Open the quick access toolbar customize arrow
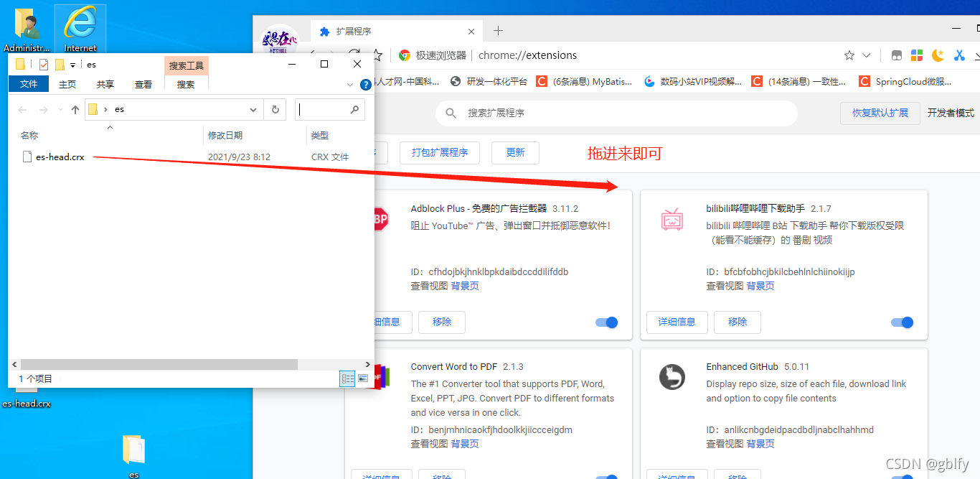The image size is (980, 479). point(73,65)
